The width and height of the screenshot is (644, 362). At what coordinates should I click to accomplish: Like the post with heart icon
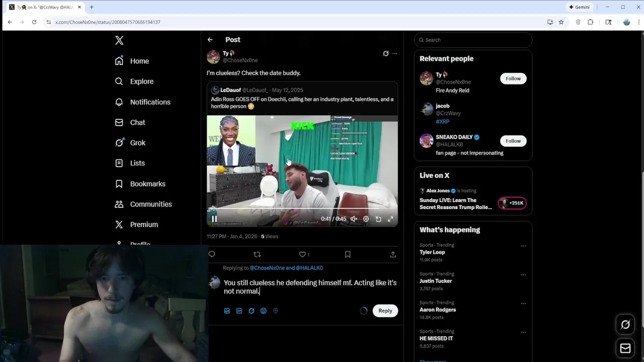click(302, 254)
